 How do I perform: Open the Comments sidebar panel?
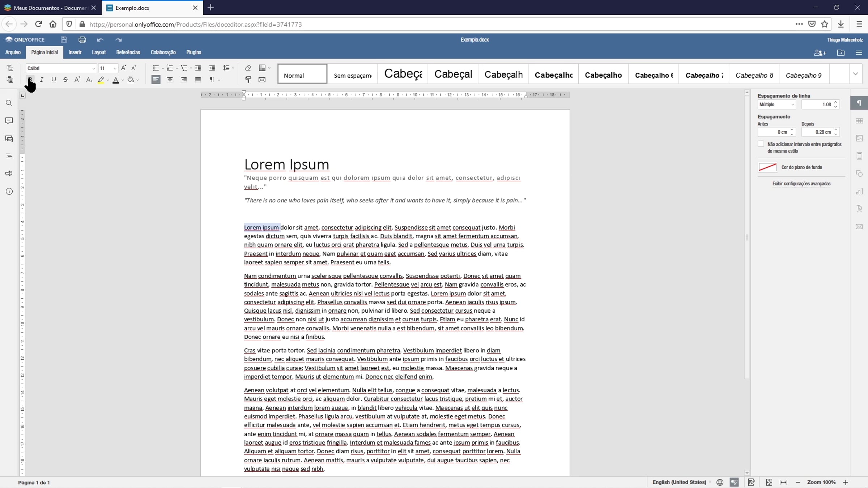[x=9, y=121]
